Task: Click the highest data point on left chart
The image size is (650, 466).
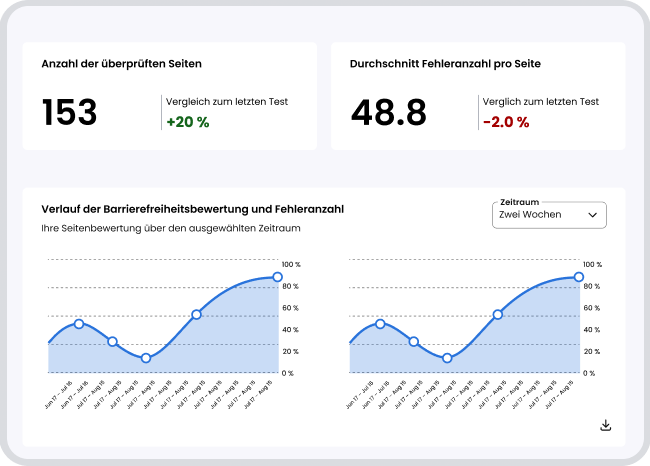Action: (x=277, y=277)
